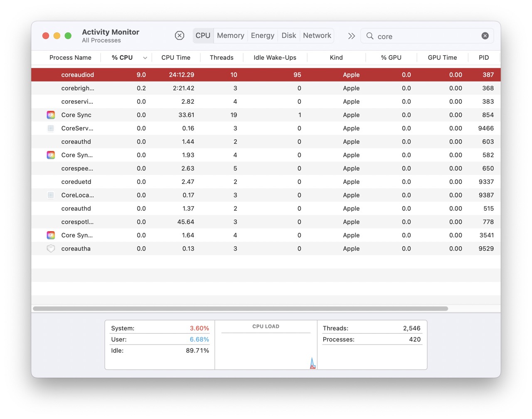Click Core Syn... icon with PID 3541
The height and width of the screenshot is (419, 532).
point(51,235)
